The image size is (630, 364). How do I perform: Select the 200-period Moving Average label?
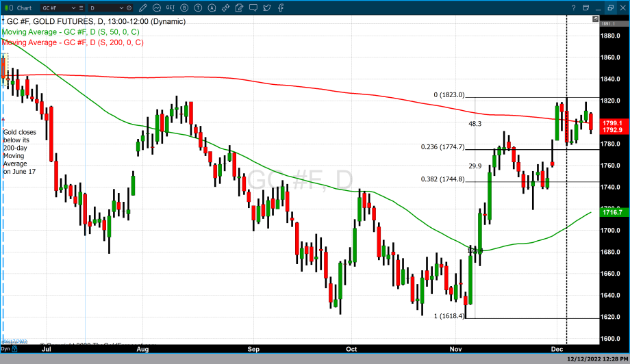(x=73, y=42)
